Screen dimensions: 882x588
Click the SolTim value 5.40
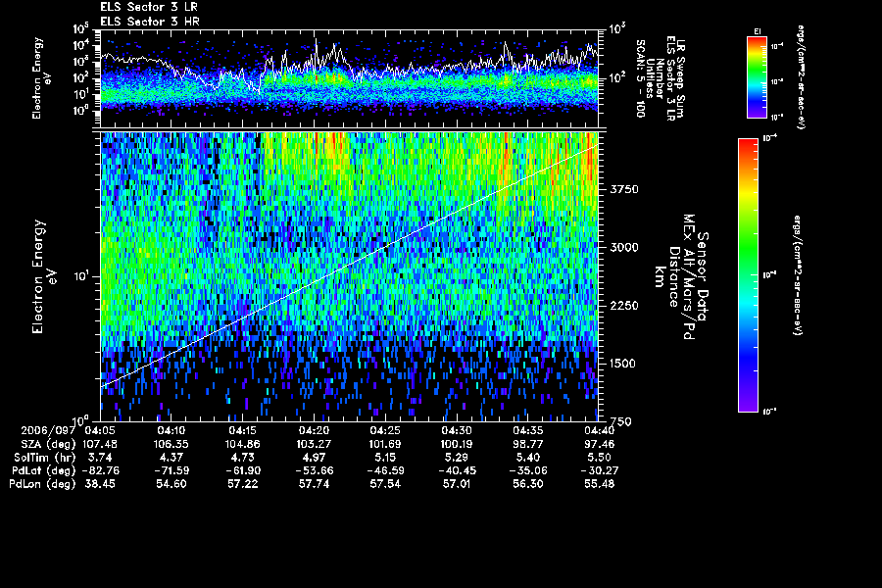coord(527,458)
